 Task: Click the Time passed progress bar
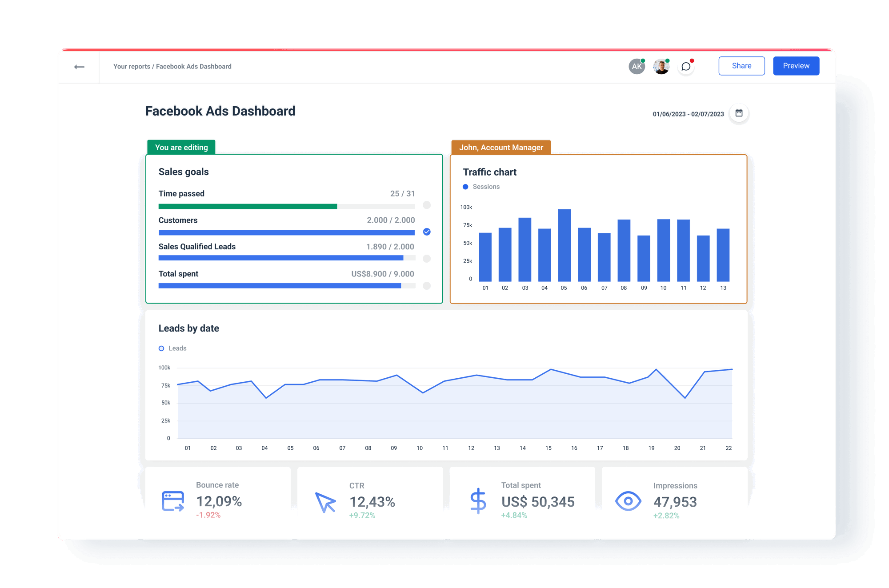286,206
